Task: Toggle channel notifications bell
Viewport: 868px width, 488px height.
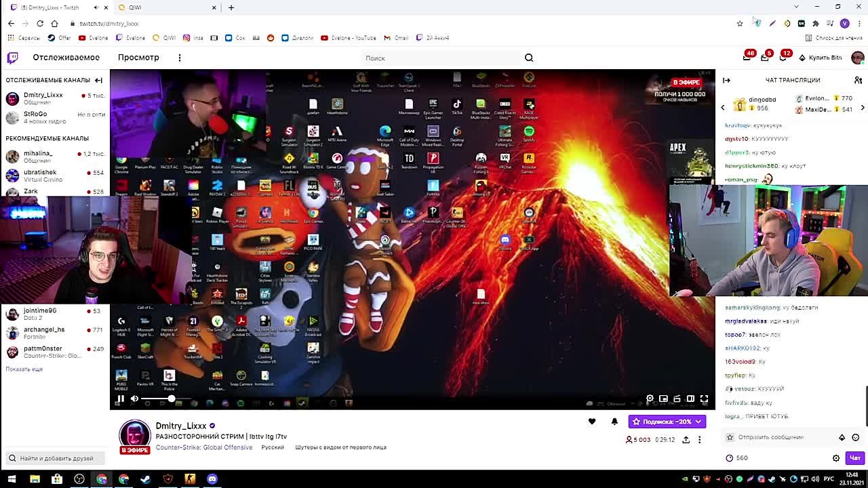Action: [x=614, y=422]
